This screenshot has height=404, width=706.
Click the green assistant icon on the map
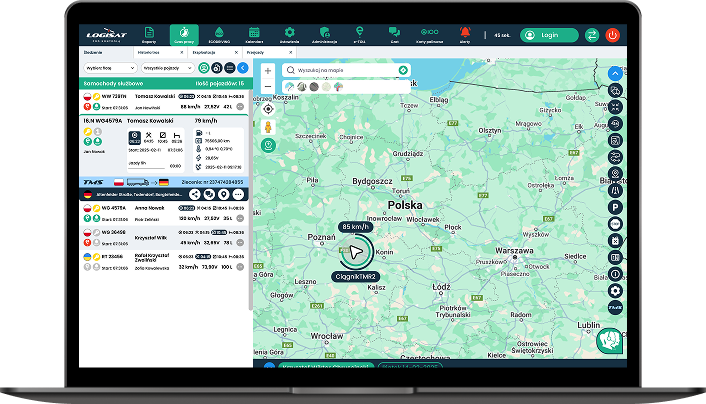[x=609, y=340]
